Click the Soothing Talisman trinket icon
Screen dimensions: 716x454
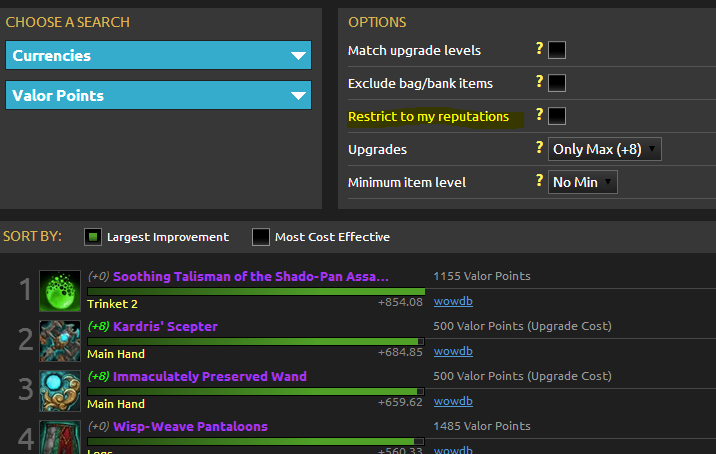tap(59, 290)
